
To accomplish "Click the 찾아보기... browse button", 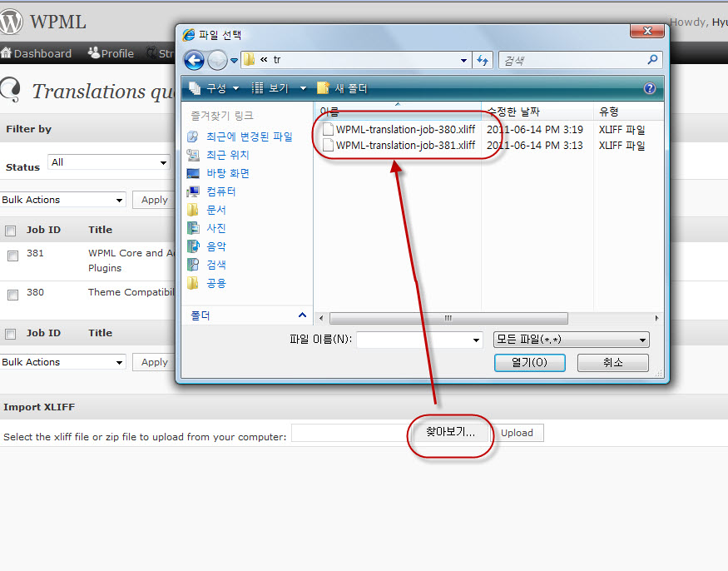I will point(450,433).
